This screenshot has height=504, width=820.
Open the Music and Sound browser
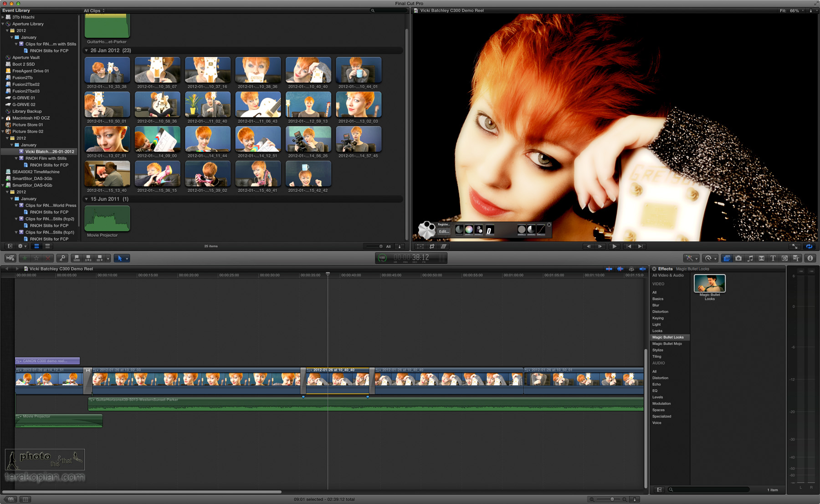(750, 258)
